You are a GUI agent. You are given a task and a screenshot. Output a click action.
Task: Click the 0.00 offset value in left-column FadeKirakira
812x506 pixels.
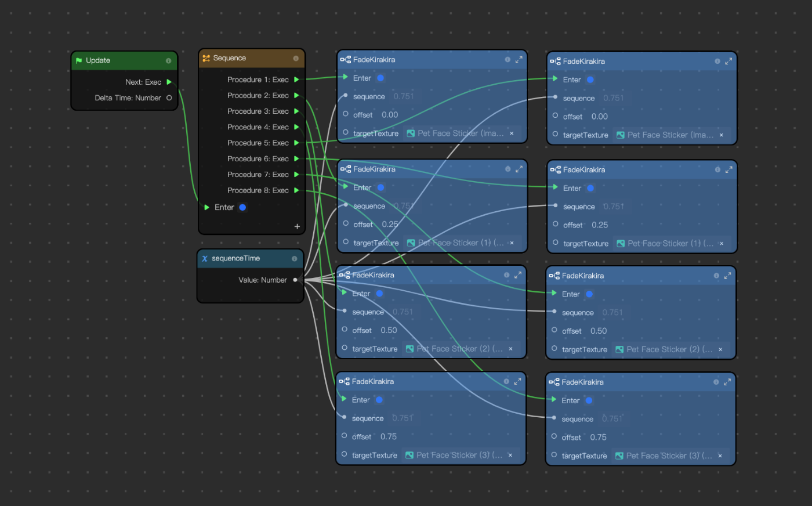click(390, 115)
